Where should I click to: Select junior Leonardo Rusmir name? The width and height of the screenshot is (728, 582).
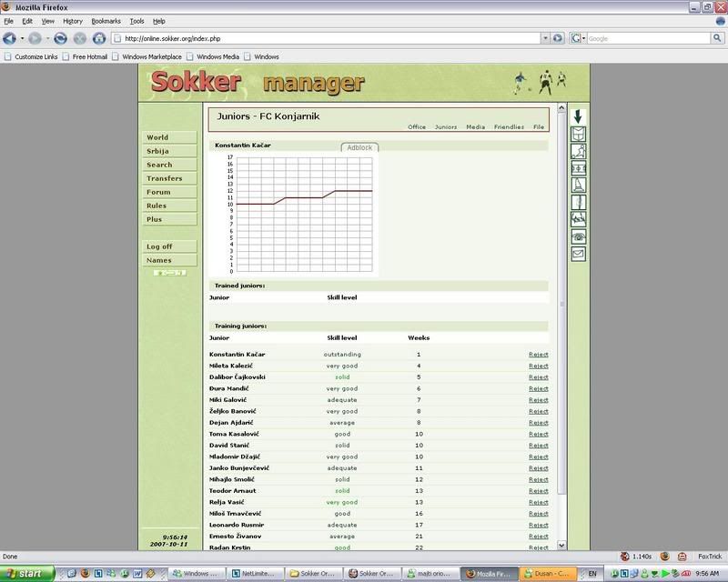[x=237, y=525]
